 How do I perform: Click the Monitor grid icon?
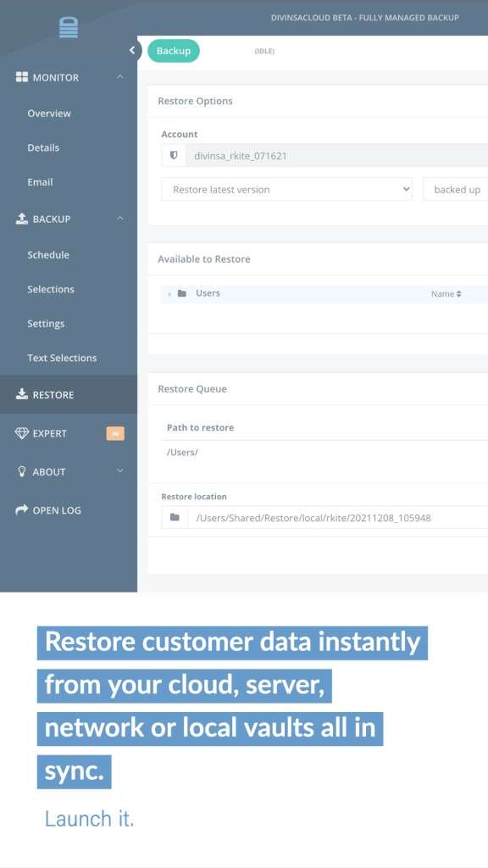(21, 77)
